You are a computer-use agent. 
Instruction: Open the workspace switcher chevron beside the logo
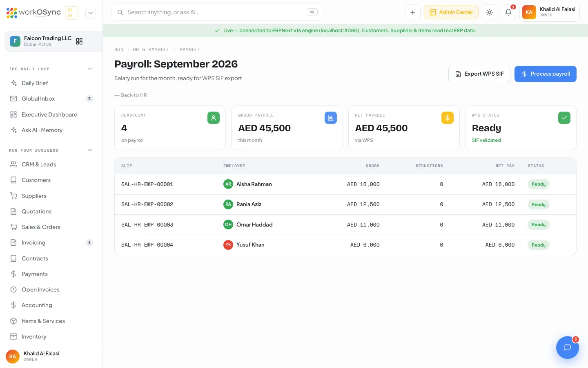[91, 13]
